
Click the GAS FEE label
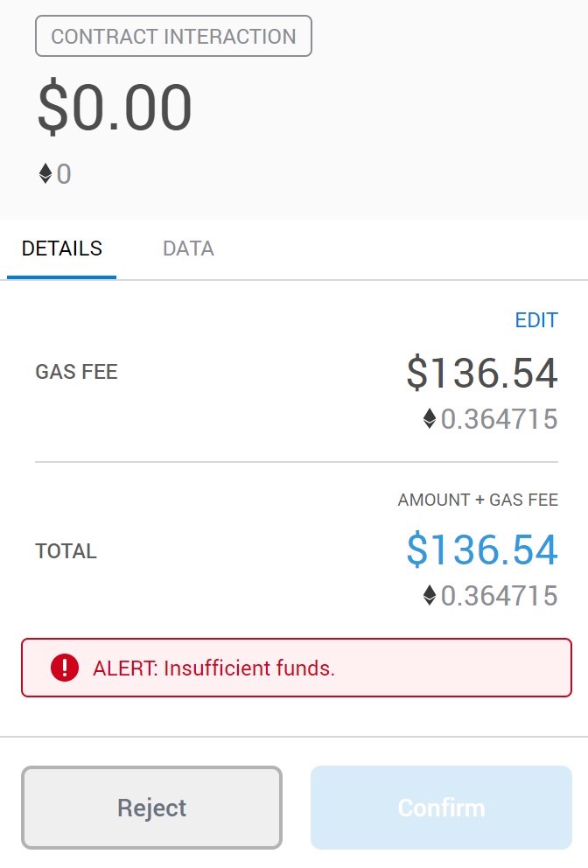pos(76,373)
